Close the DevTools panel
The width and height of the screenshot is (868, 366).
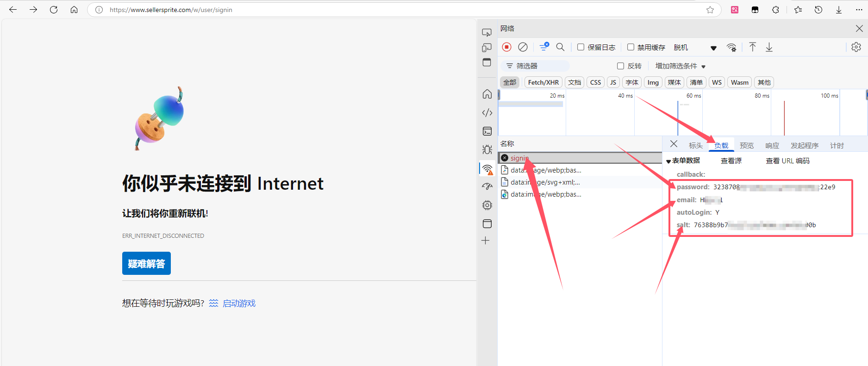point(859,28)
